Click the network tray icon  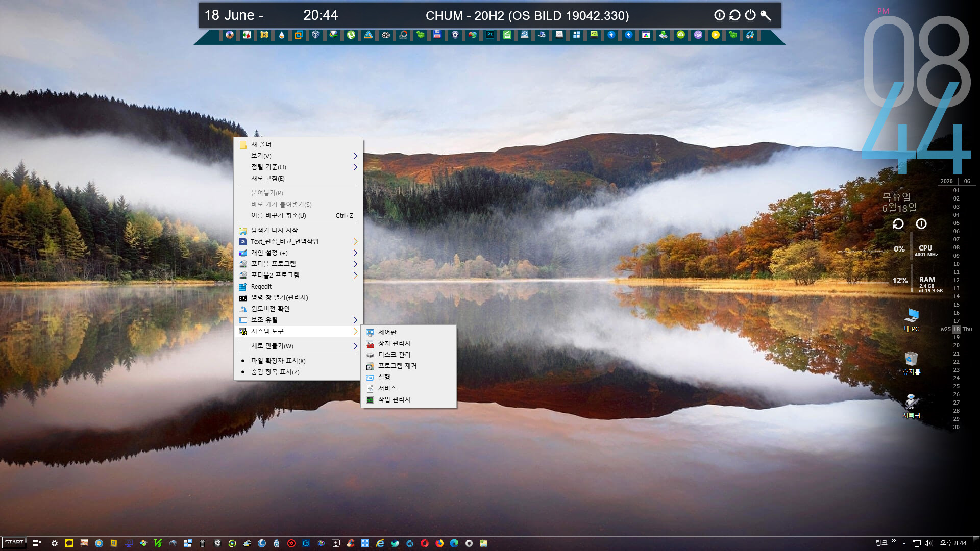point(917,543)
